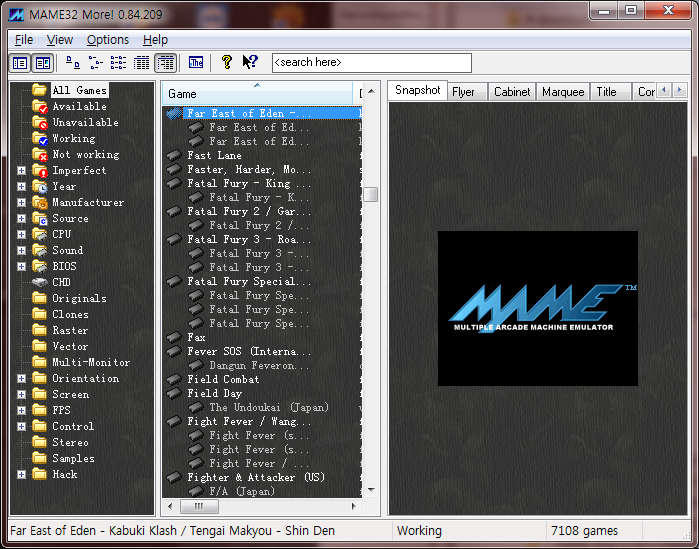Screen dimensions: 699x549
Task: Expand the Source tree node
Action: (21, 219)
